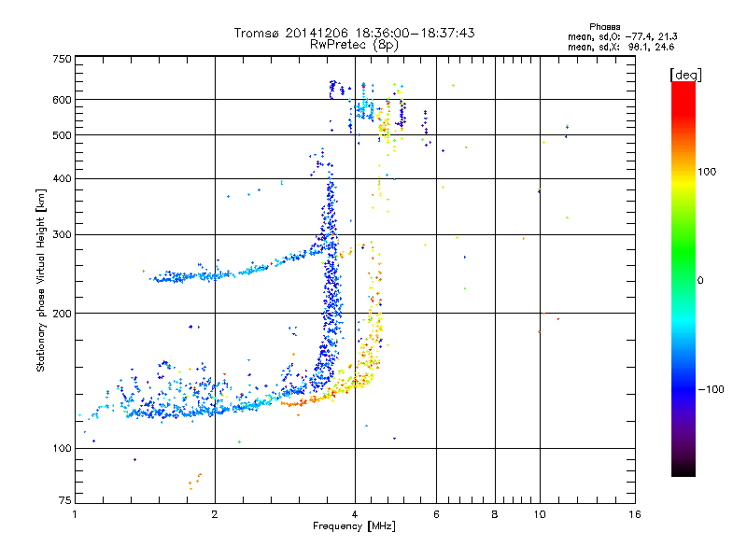Click the "[deg]" colorbar unit label

click(x=685, y=75)
